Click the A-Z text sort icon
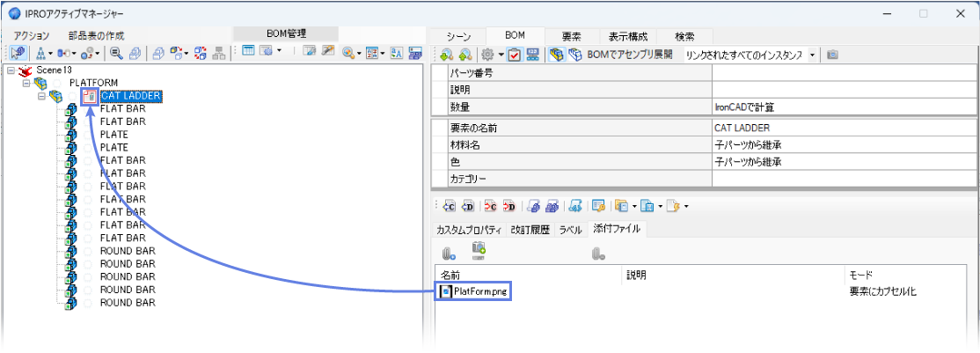Viewport: 980px width, 353px height. tap(396, 53)
